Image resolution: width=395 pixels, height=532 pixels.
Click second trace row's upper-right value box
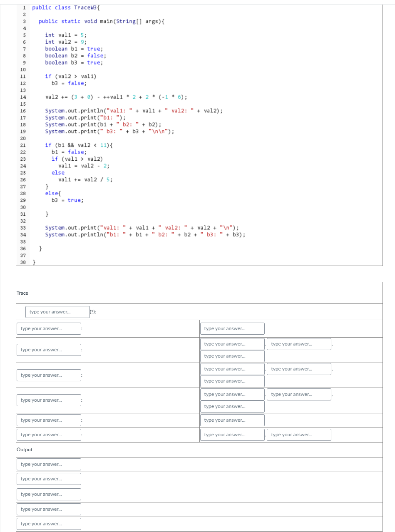point(299,344)
